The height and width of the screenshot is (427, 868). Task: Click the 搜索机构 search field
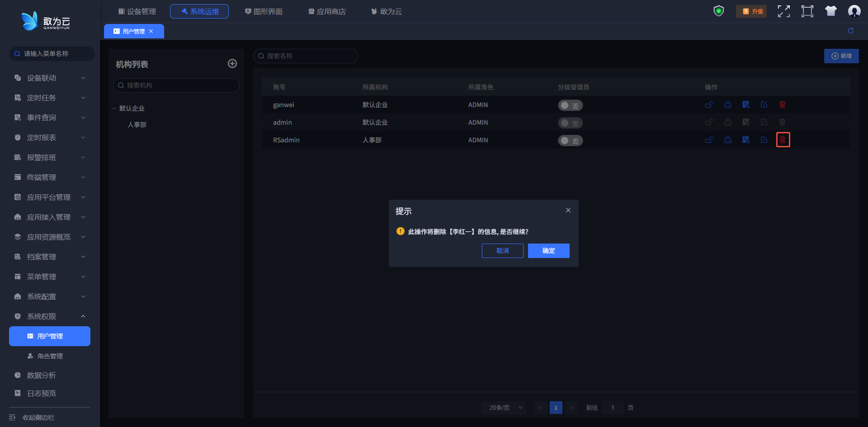(x=176, y=85)
